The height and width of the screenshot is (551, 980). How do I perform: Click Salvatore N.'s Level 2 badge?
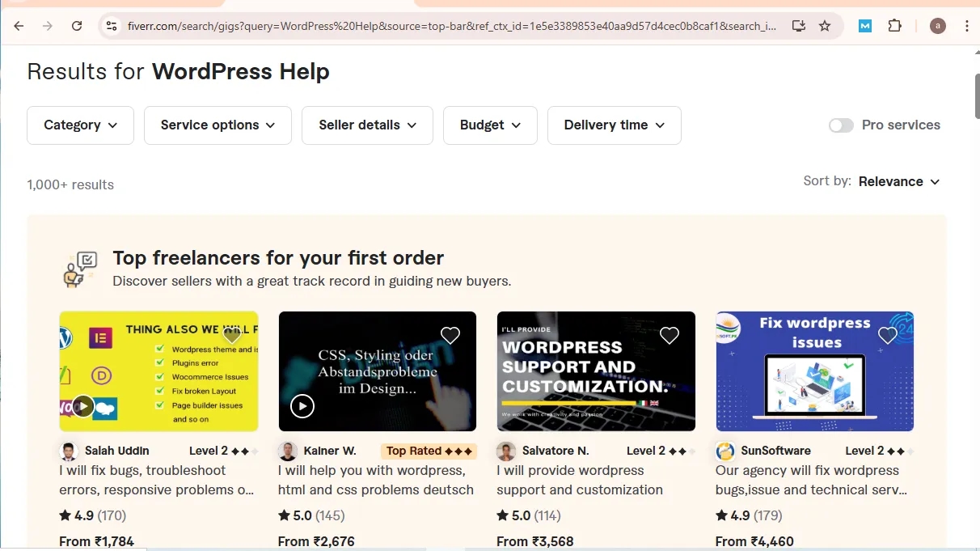click(661, 451)
